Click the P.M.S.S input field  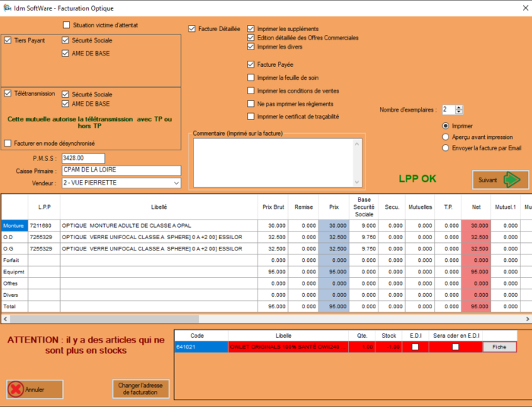[x=83, y=158]
